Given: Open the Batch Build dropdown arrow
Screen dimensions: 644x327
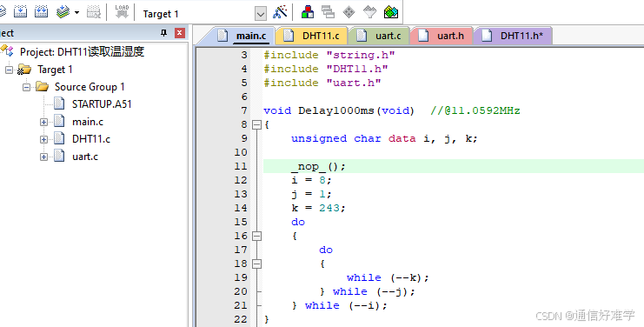Looking at the screenshot, I should point(76,12).
